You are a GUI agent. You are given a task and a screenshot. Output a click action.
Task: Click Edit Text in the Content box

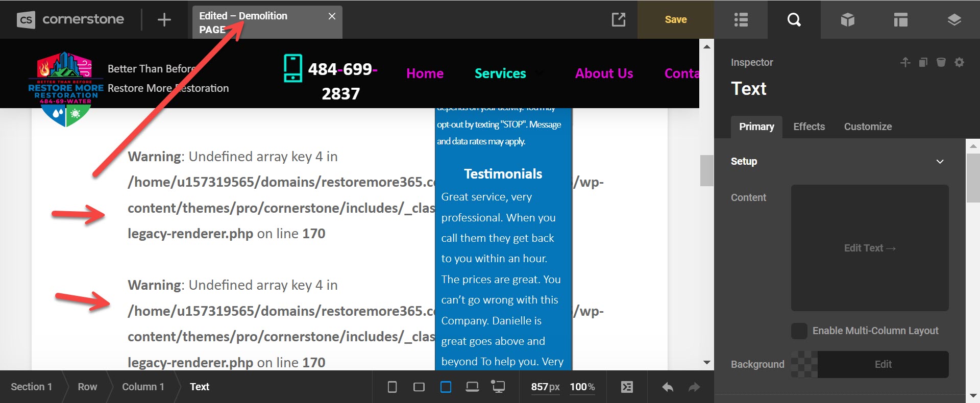[869, 248]
